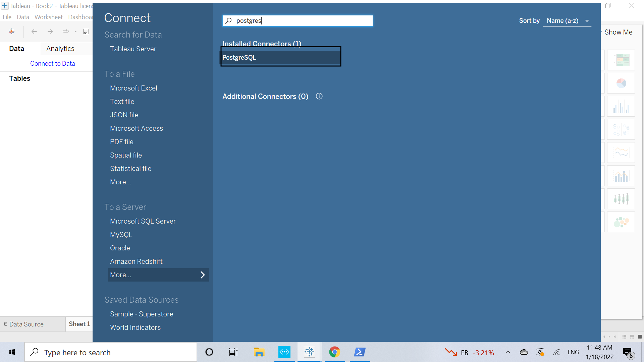Screen dimensions: 644x362
Task: Select the box-and-whisker plot in Show Me
Action: [x=621, y=199]
